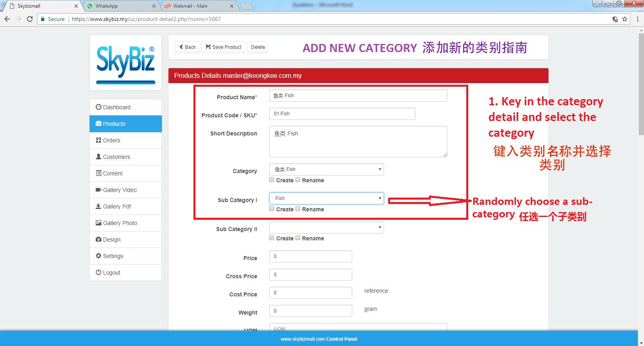644x346 pixels.
Task: Open the Dashboard link
Action: point(126,107)
